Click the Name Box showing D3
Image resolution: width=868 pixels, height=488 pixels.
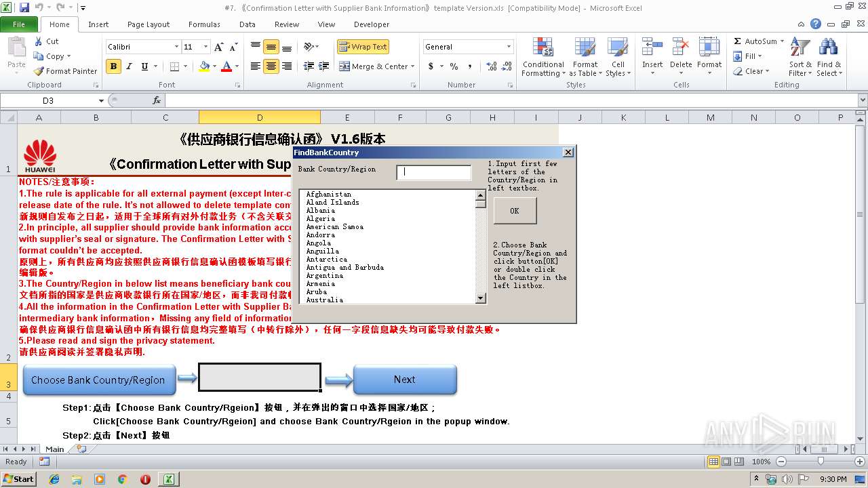pos(48,100)
